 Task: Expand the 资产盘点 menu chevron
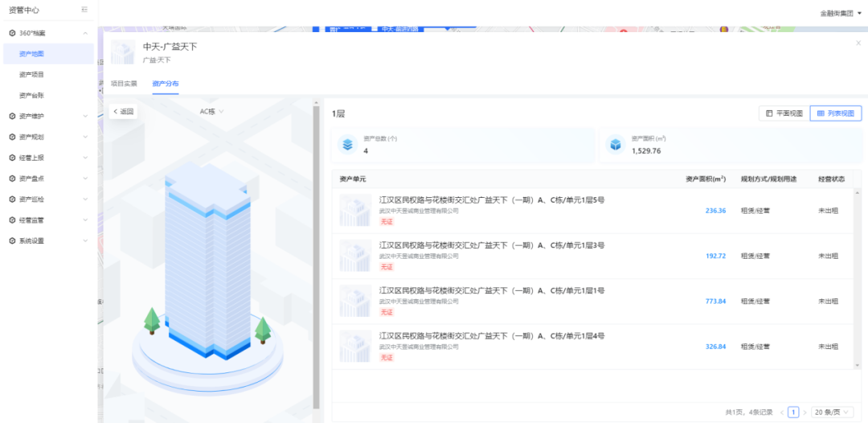click(85, 179)
